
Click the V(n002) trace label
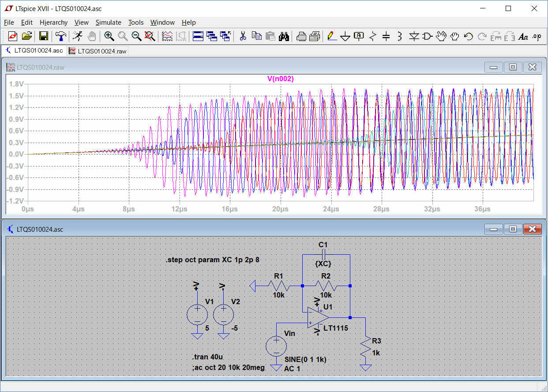coord(281,79)
